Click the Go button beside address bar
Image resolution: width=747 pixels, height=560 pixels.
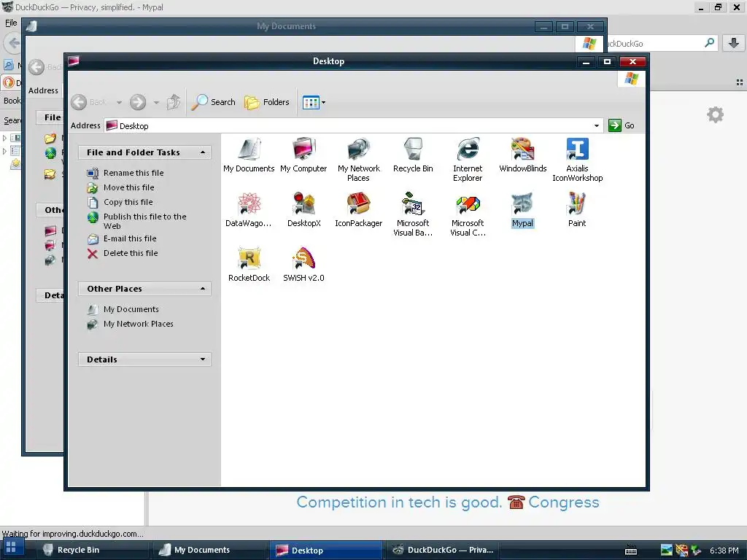(x=622, y=125)
